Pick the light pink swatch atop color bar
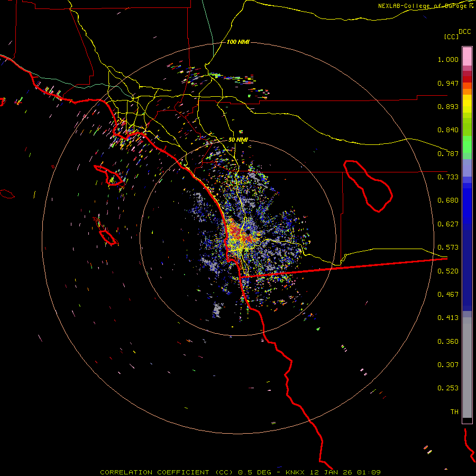 467,56
